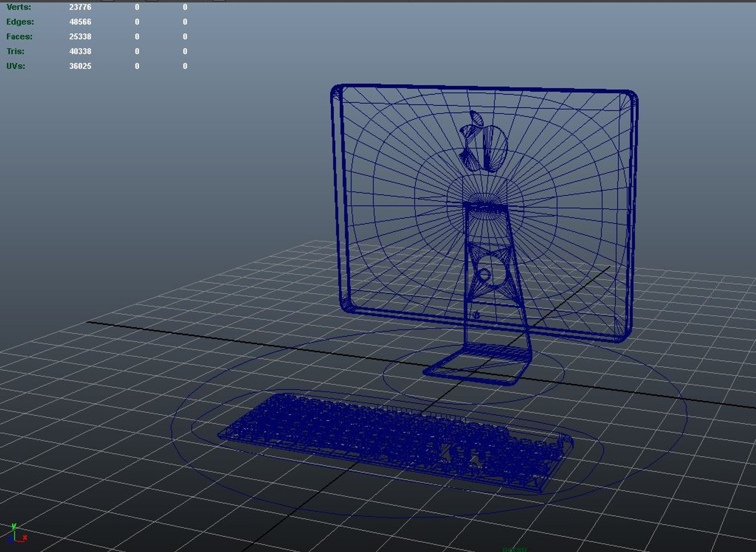The image size is (756, 552).
Task: Click the "UVs:" heads-up label
Action: (x=16, y=66)
